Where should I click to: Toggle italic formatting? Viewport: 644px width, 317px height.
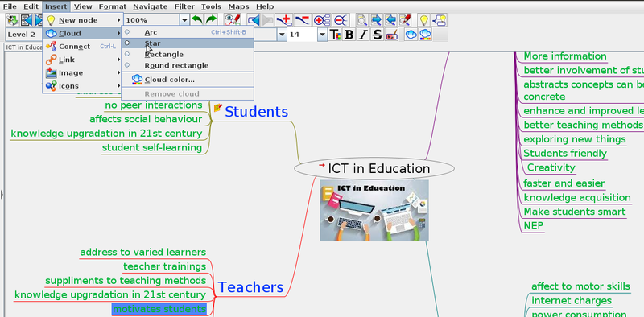pos(363,35)
